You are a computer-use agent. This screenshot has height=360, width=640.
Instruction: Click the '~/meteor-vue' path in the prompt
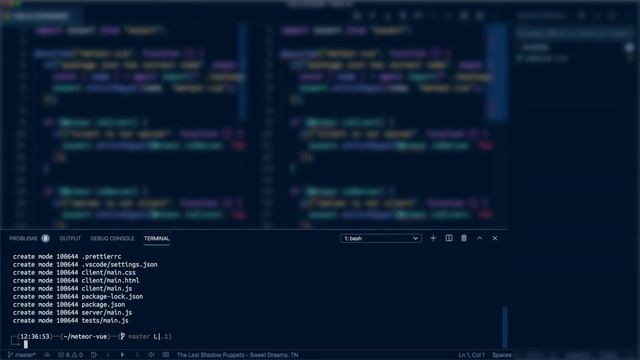tap(85, 337)
